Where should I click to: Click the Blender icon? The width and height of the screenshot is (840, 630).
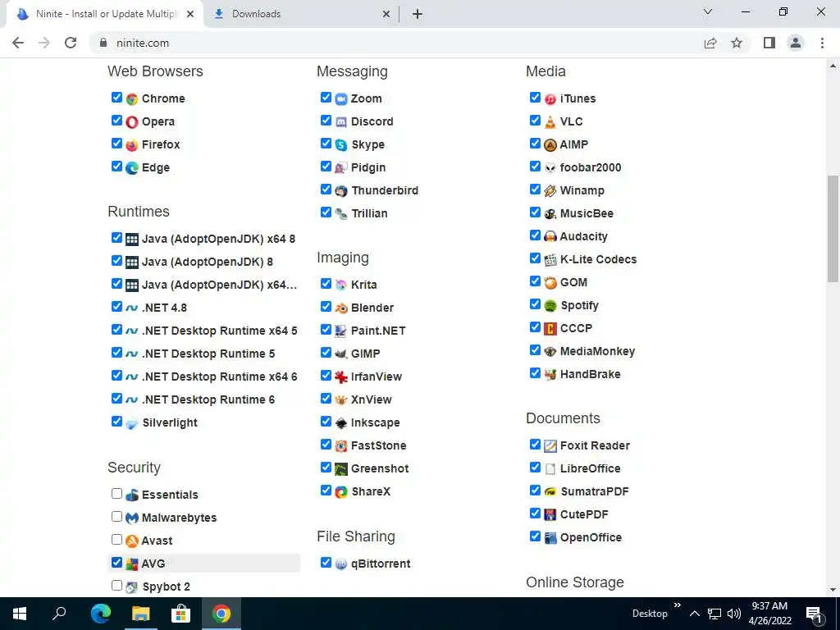[x=341, y=308]
